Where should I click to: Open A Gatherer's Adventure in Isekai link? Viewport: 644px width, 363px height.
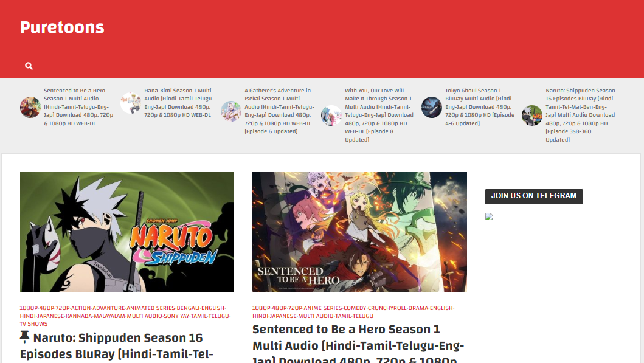[x=278, y=111]
